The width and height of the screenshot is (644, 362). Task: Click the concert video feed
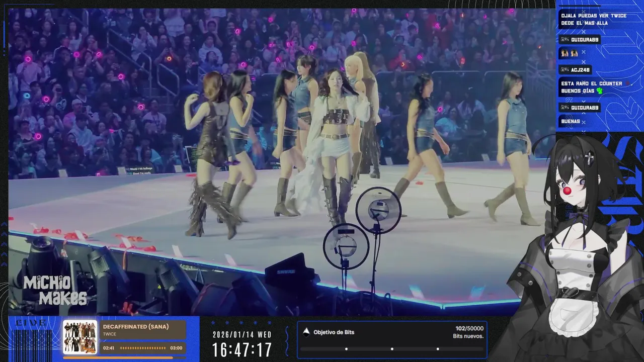[282, 161]
